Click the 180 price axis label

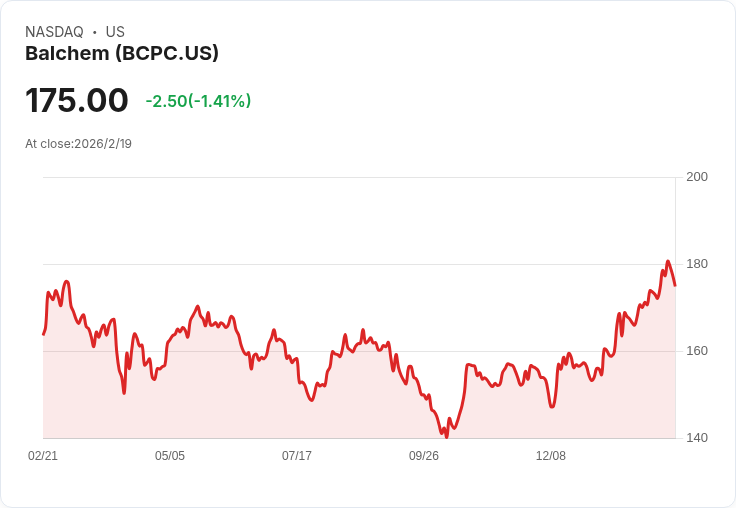point(697,264)
